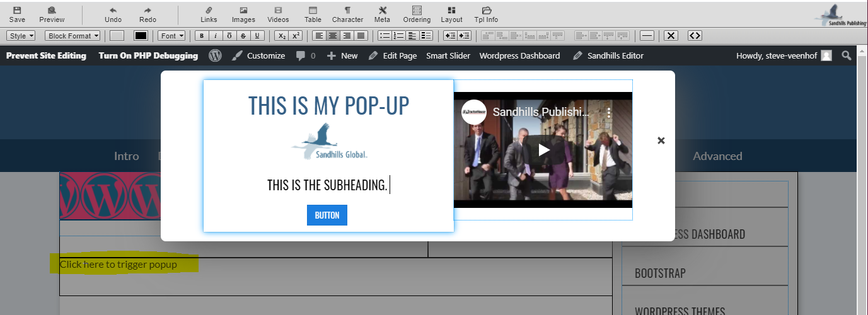Click Edit Page in admin bar
The image size is (868, 315).
pos(393,55)
